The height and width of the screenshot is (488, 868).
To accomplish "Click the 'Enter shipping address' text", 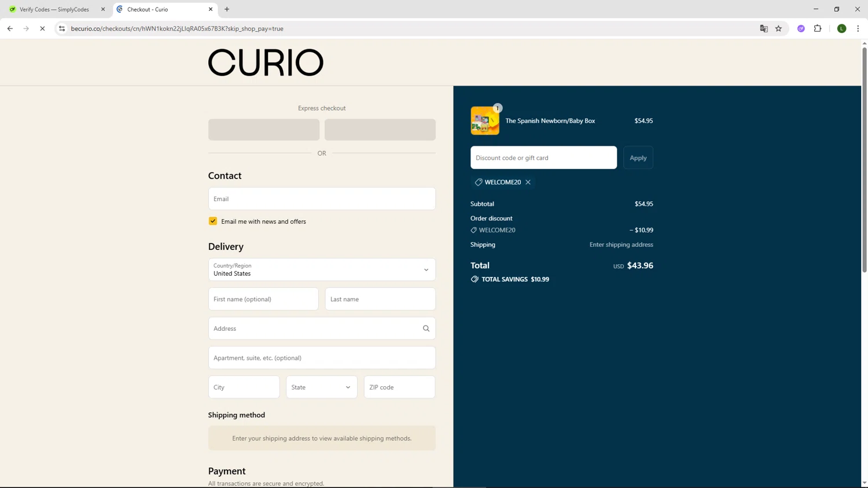I will (x=621, y=245).
